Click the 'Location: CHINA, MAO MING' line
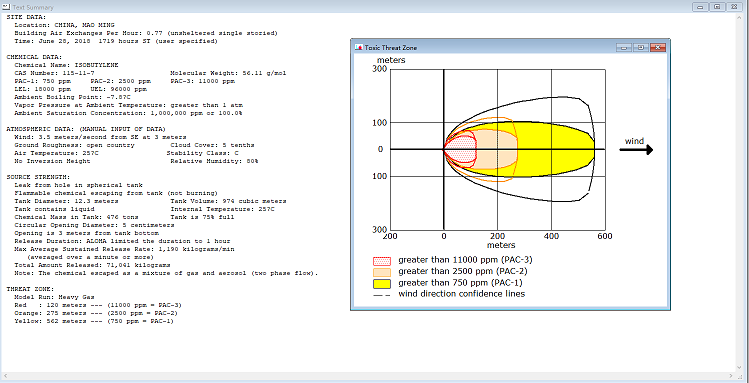 [x=64, y=25]
